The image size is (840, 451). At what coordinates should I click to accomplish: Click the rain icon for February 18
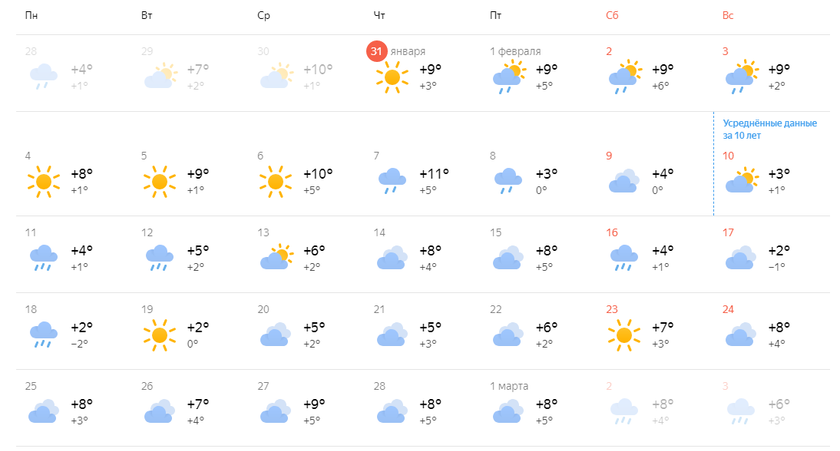point(43,335)
